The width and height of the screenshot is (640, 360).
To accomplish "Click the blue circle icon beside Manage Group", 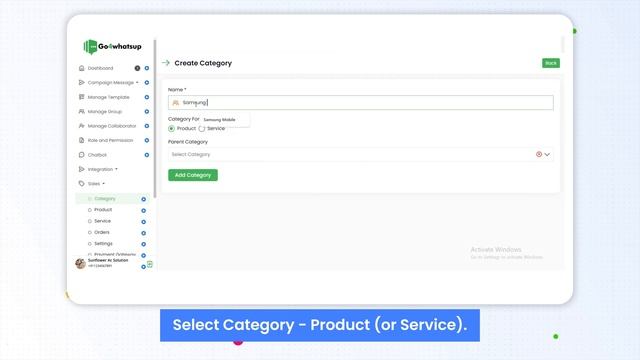I will [x=147, y=112].
